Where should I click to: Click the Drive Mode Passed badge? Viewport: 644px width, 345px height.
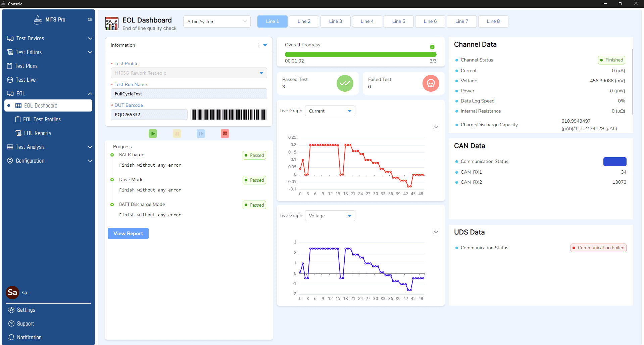(254, 180)
